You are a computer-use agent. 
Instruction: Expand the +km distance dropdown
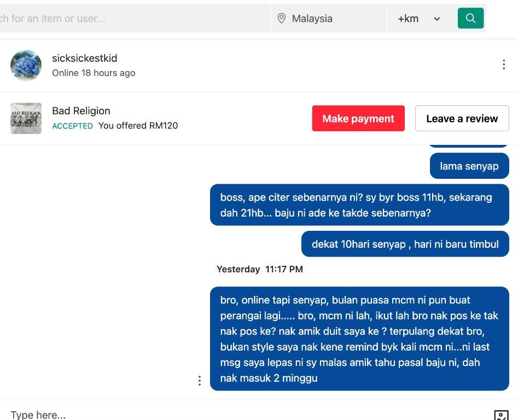pos(418,19)
